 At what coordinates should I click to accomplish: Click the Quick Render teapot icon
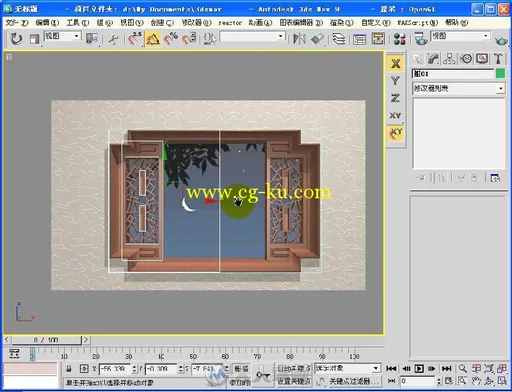pyautogui.click(x=501, y=41)
